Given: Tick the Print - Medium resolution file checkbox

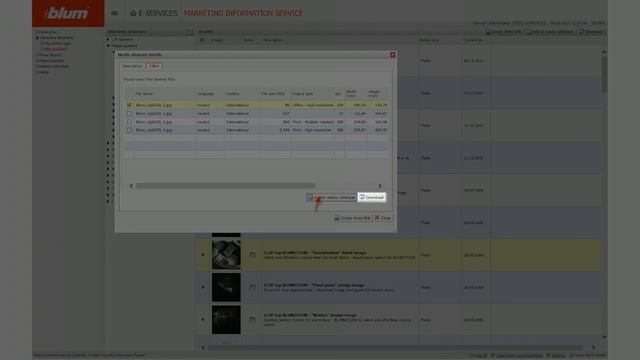Looking at the screenshot, I should [x=129, y=122].
